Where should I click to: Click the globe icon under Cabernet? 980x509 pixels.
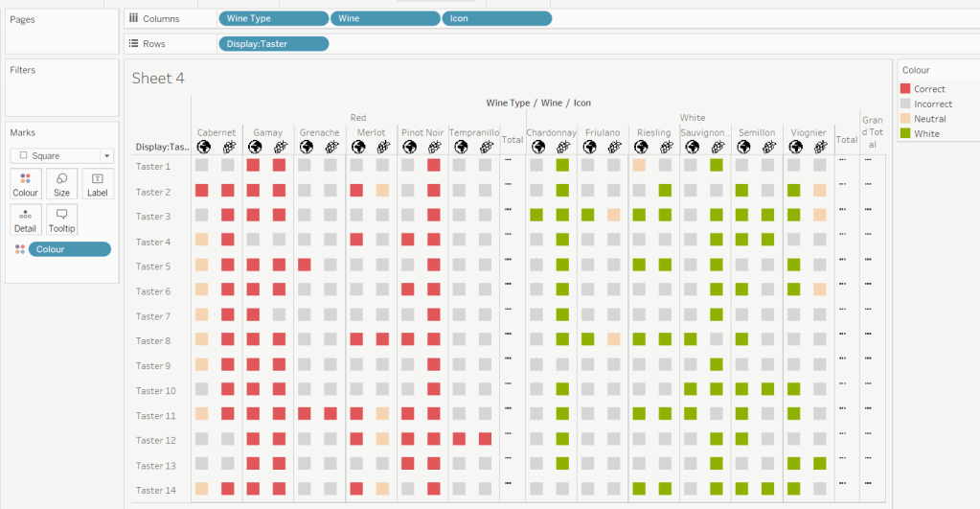coord(203,147)
